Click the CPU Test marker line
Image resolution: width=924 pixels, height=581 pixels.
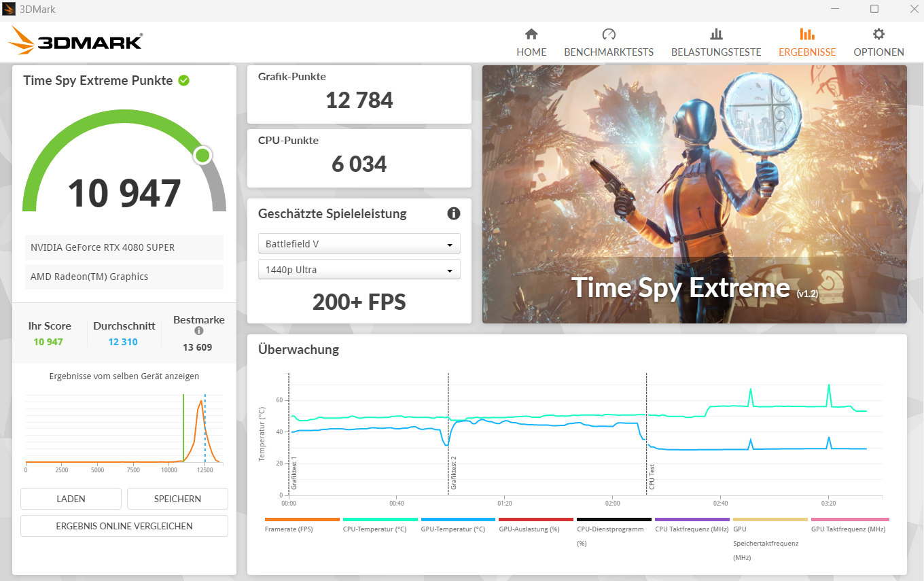coord(647,434)
